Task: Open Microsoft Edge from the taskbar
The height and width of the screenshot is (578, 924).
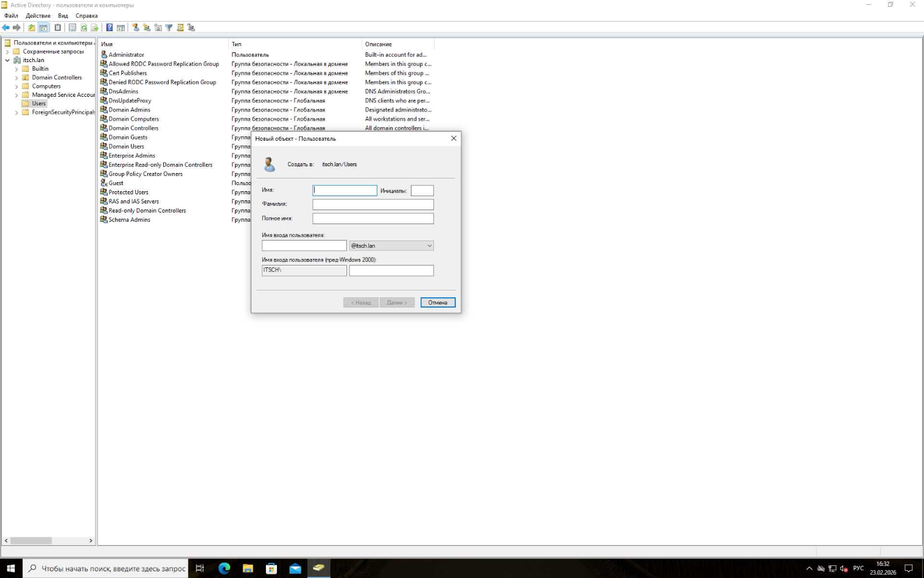Action: pyautogui.click(x=224, y=568)
